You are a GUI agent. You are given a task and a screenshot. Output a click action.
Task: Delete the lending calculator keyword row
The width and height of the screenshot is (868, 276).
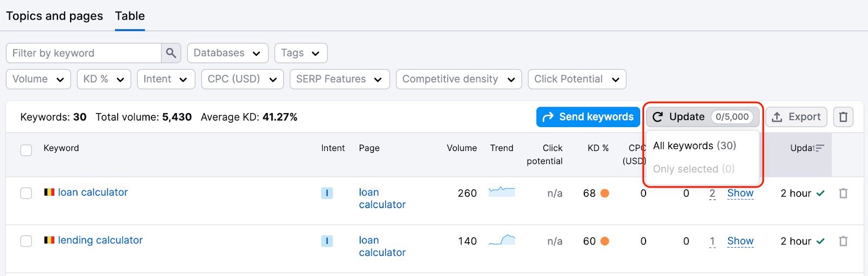pos(843,241)
